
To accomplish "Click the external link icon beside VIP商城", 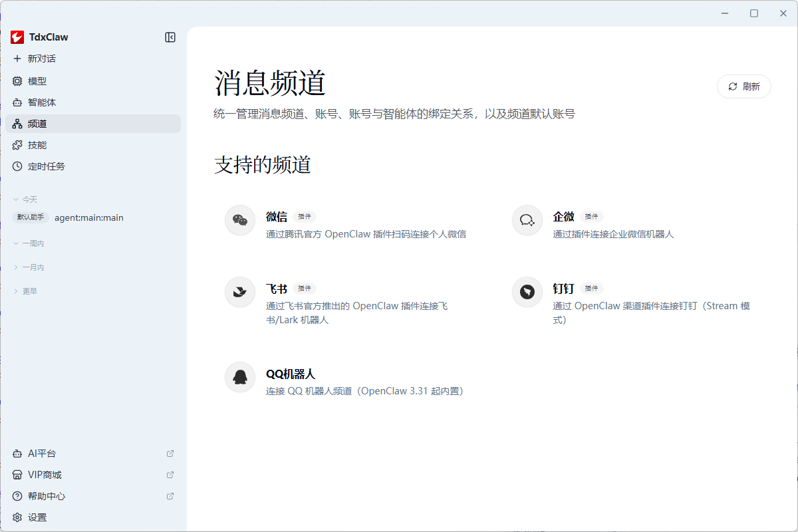I will (170, 475).
